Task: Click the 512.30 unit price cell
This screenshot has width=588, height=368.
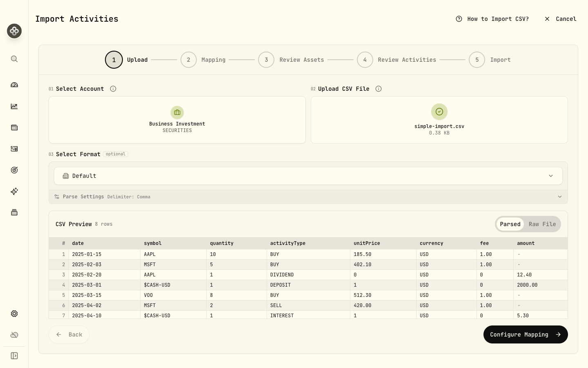Action: [x=383, y=295]
